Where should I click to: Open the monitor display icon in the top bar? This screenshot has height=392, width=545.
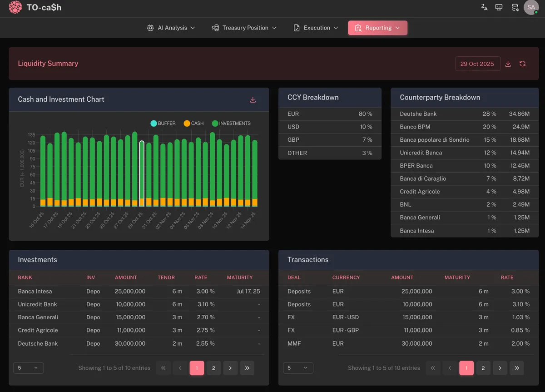point(499,7)
